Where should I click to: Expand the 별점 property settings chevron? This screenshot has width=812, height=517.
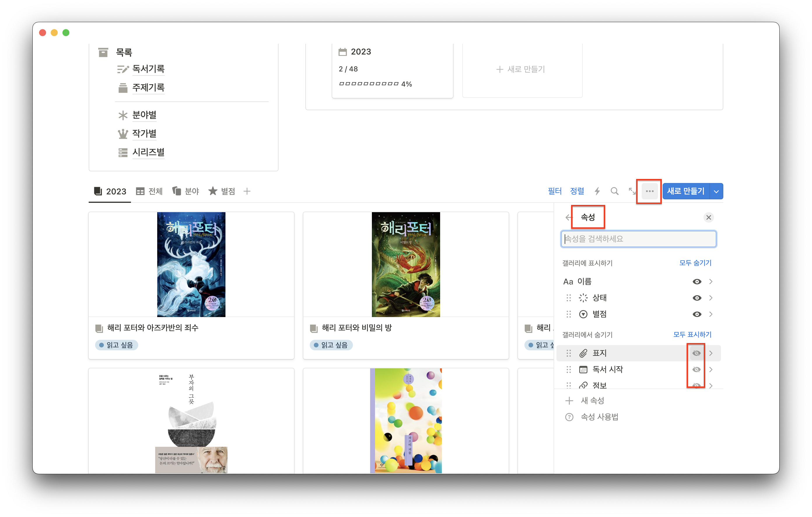tap(710, 314)
